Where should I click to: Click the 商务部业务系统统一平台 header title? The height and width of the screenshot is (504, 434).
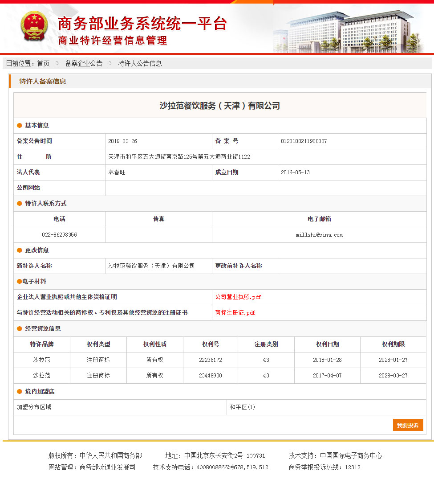click(x=142, y=24)
